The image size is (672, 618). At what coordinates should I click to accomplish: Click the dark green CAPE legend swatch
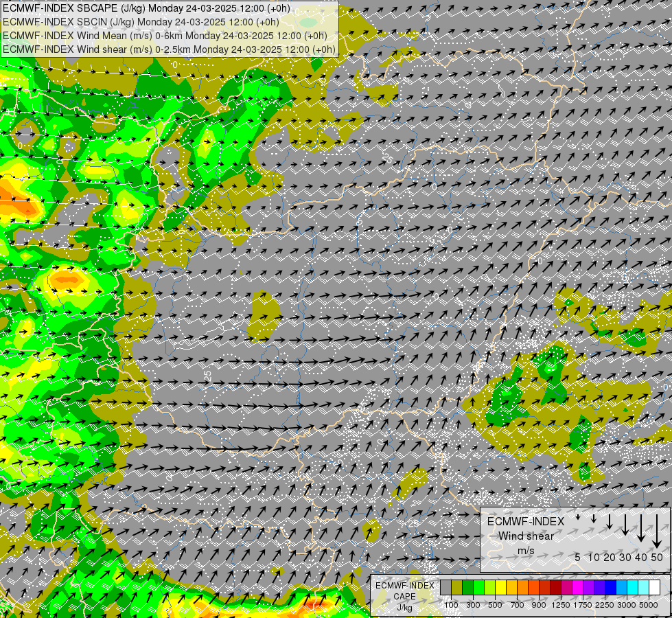tap(467, 588)
